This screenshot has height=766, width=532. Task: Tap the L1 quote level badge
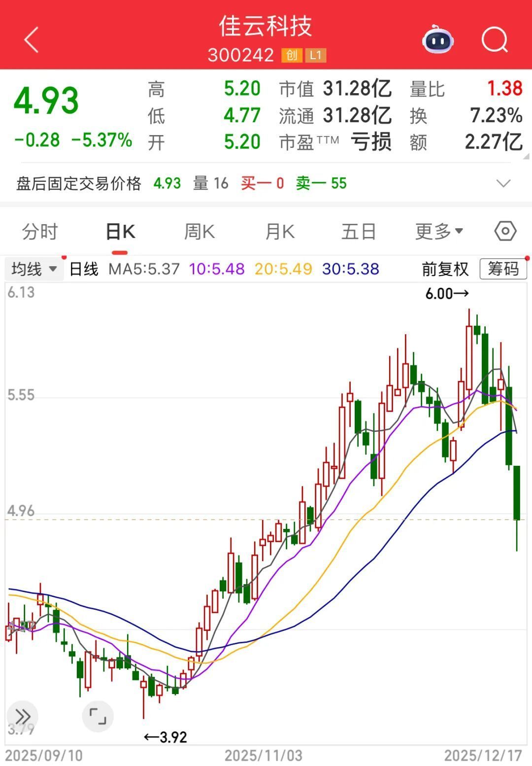pos(315,55)
